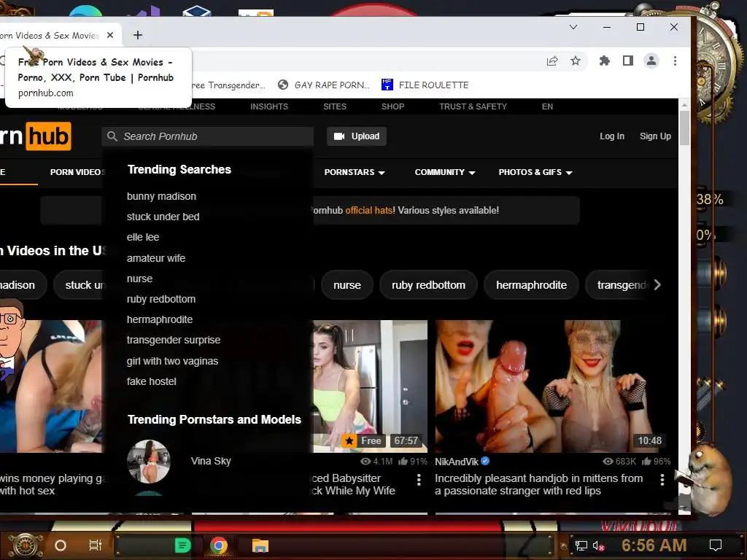Click the 'ruby redbottom' tag pill
The height and width of the screenshot is (560, 747).
point(428,285)
